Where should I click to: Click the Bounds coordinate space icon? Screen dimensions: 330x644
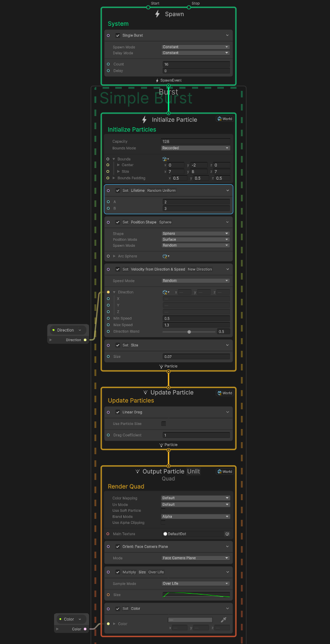coord(165,159)
